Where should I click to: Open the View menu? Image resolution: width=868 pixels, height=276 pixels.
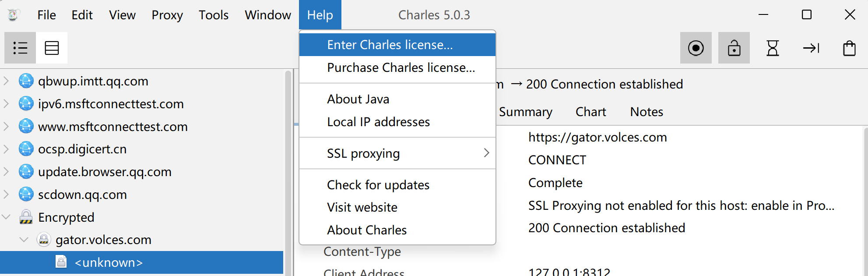[x=123, y=15]
